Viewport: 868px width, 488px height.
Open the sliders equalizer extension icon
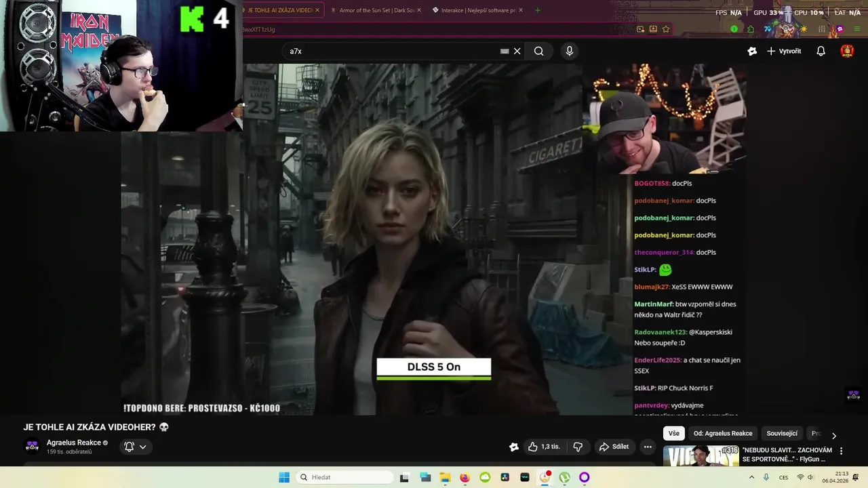(822, 29)
